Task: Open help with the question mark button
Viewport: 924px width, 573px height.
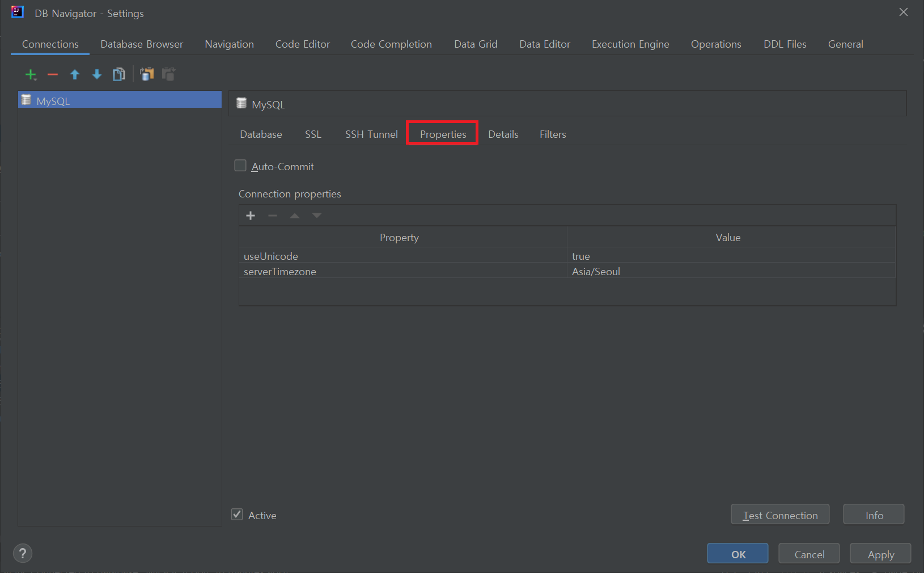Action: 23,553
